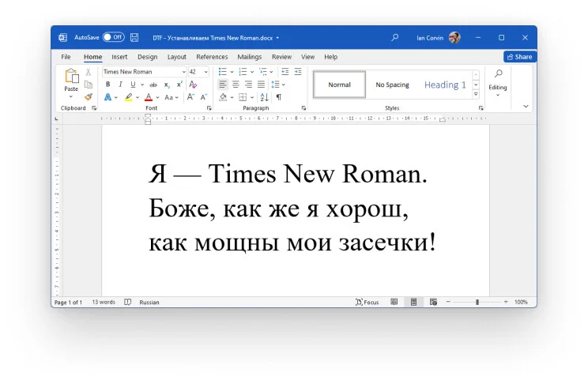The height and width of the screenshot is (384, 588).
Task: Switch to the Design tab
Action: pyautogui.click(x=147, y=57)
